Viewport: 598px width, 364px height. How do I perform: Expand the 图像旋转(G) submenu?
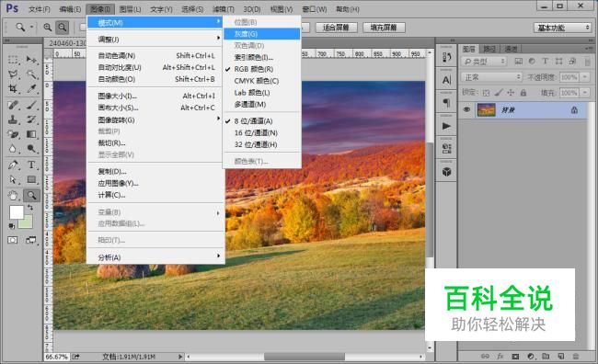(155, 119)
